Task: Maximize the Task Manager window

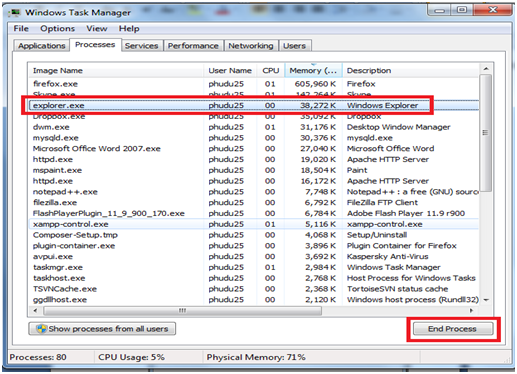Action: click(462, 10)
